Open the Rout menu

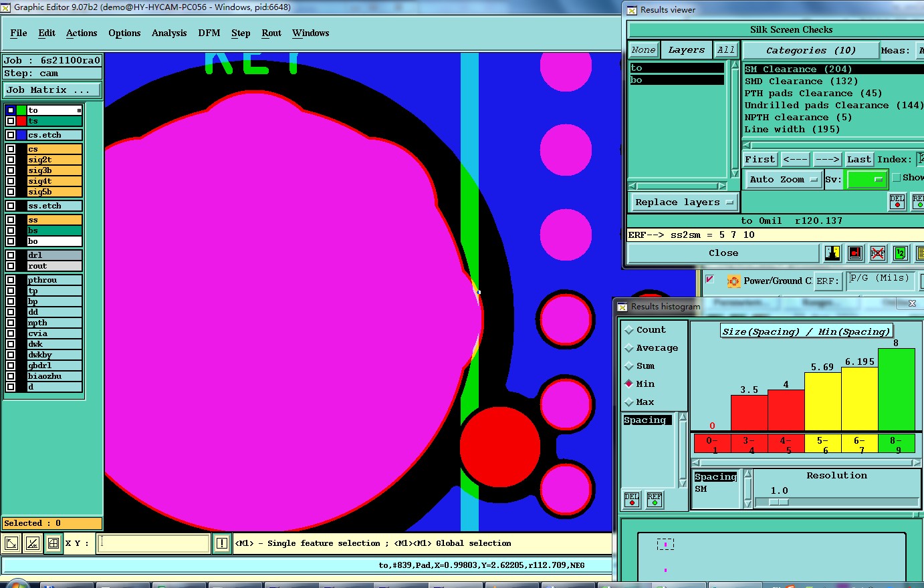[x=271, y=33]
